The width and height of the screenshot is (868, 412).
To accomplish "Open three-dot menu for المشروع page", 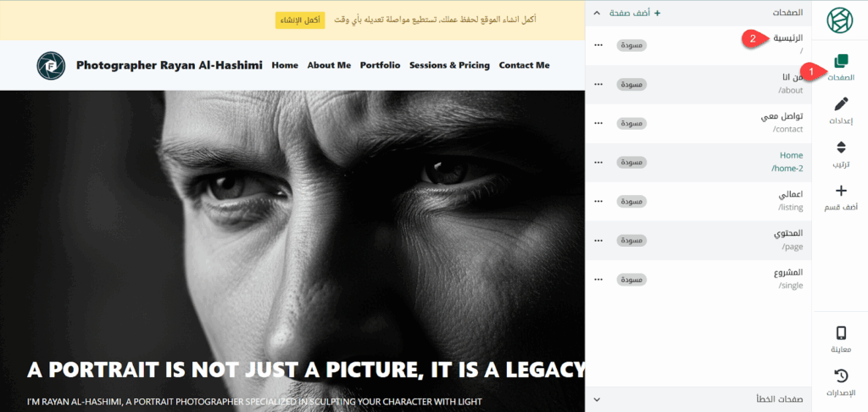I will coord(598,279).
